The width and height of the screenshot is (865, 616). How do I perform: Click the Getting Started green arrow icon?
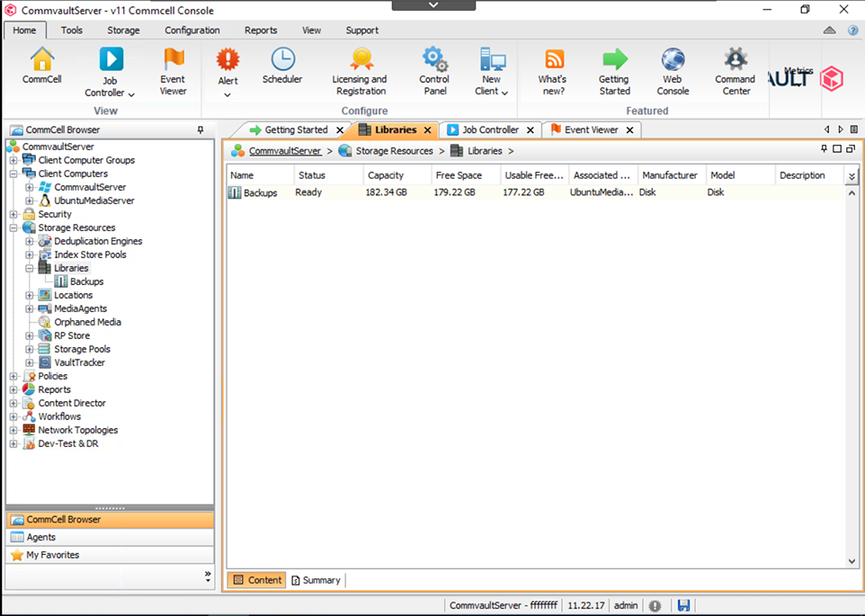614,59
